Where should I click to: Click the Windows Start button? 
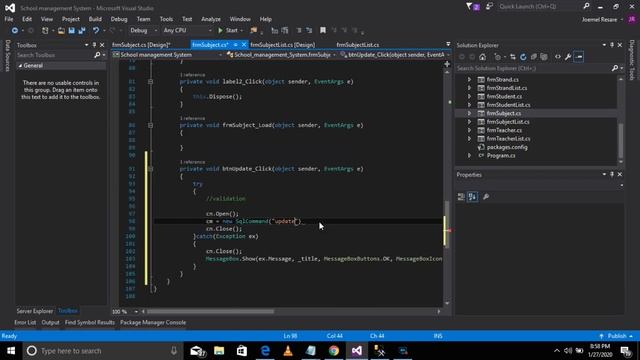click(x=11, y=351)
